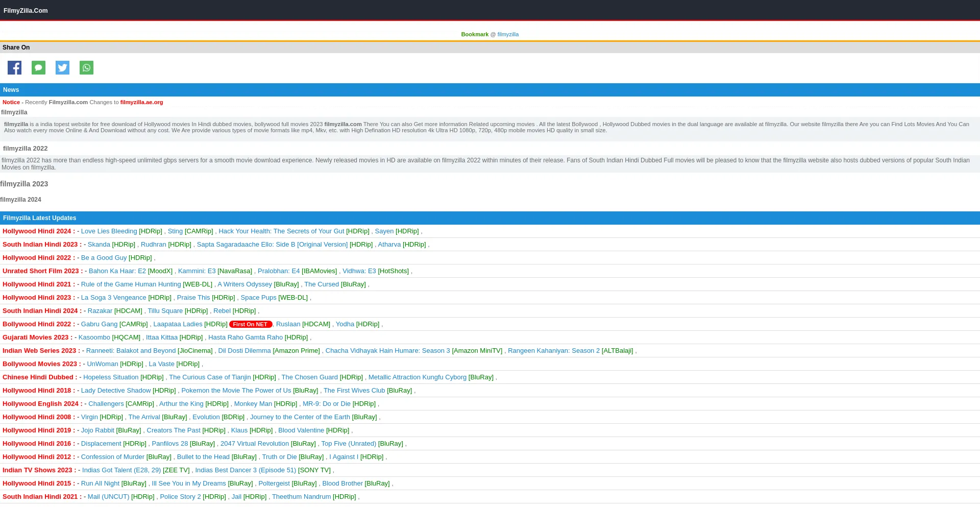Viewport: 980px width, 507px height.
Task: Open Theethum Nandrum movie link
Action: [301, 497]
